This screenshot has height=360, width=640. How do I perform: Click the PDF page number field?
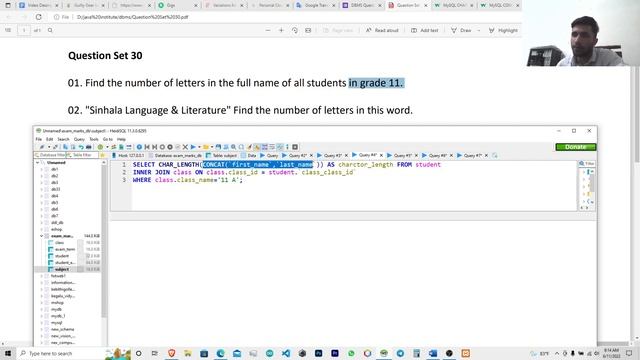tap(24, 30)
